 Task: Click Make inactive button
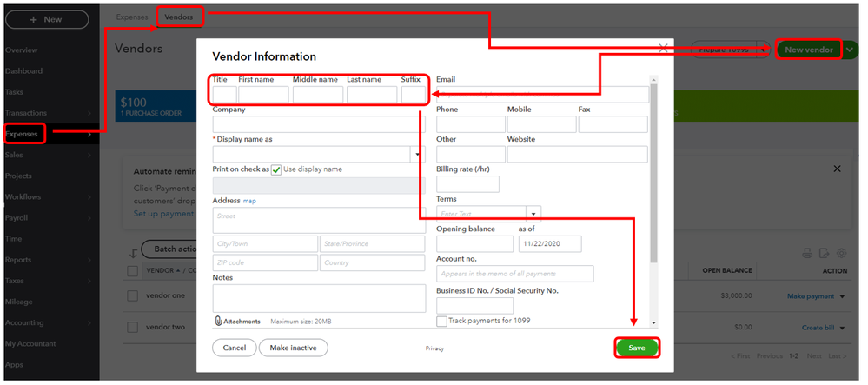294,348
